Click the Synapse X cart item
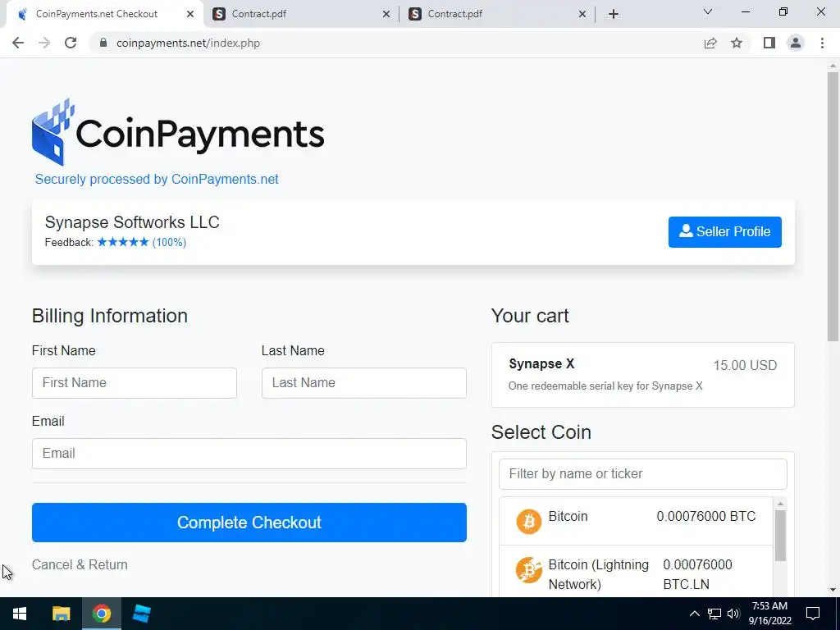840x630 pixels. (x=643, y=375)
